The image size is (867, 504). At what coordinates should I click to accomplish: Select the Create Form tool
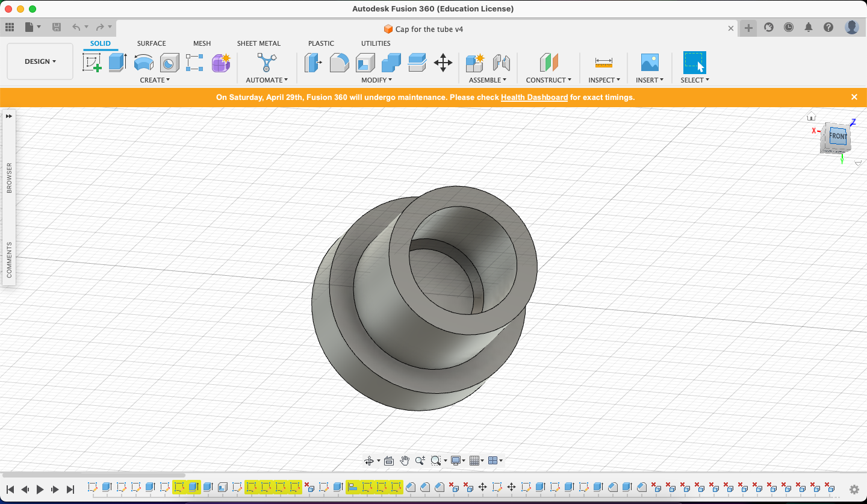(x=221, y=63)
